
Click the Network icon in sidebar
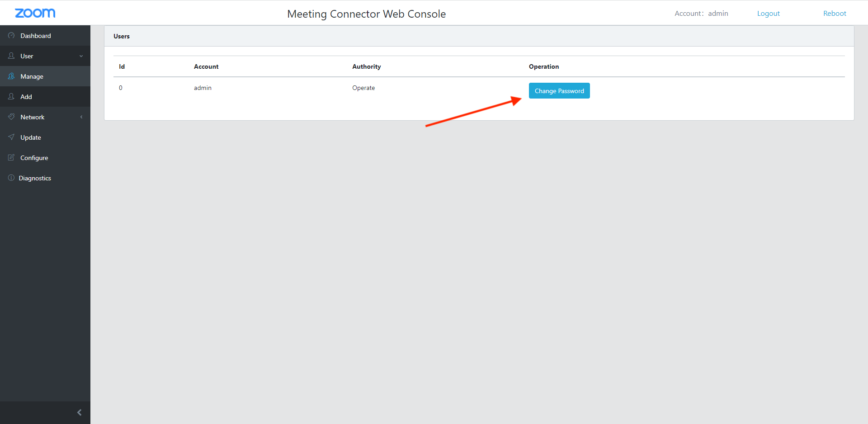[x=11, y=117]
